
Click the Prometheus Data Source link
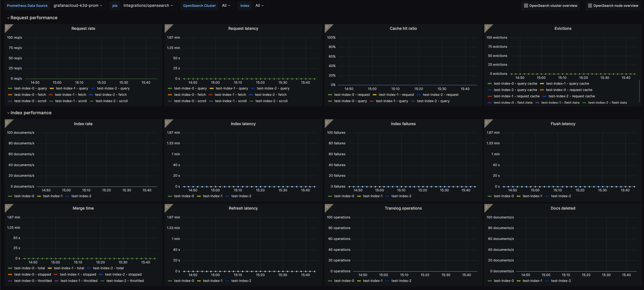(x=27, y=5)
